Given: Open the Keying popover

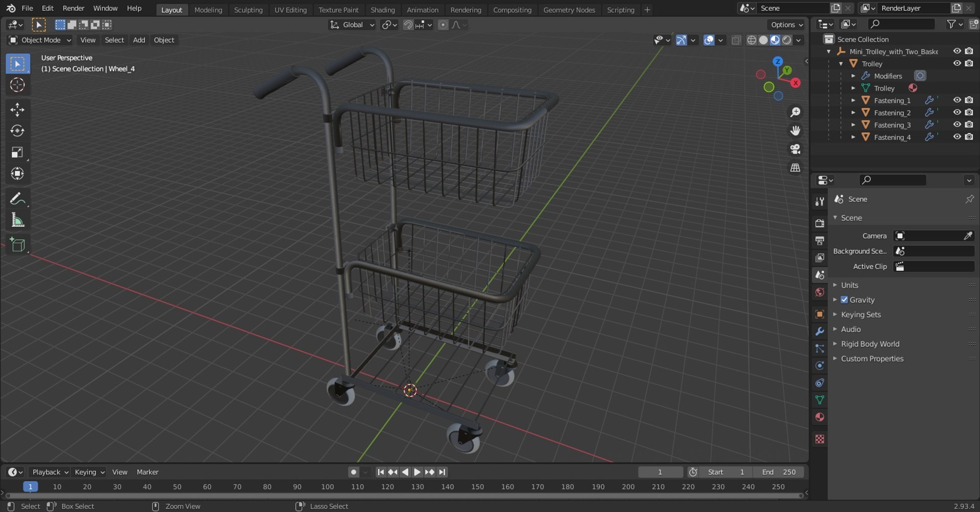Looking at the screenshot, I should coord(89,472).
